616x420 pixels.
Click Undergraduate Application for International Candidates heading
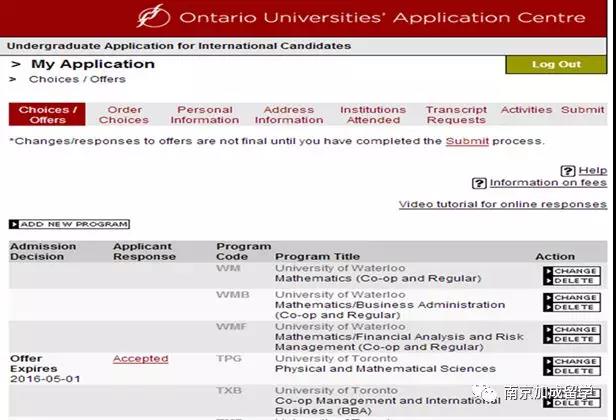(179, 46)
